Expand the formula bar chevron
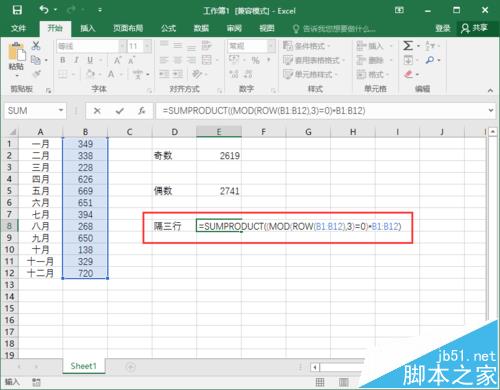This screenshot has width=500, height=390. (491, 110)
